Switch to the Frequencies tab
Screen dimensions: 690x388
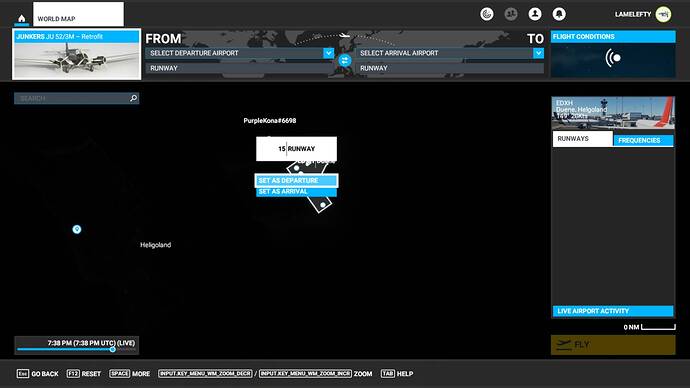[643, 140]
